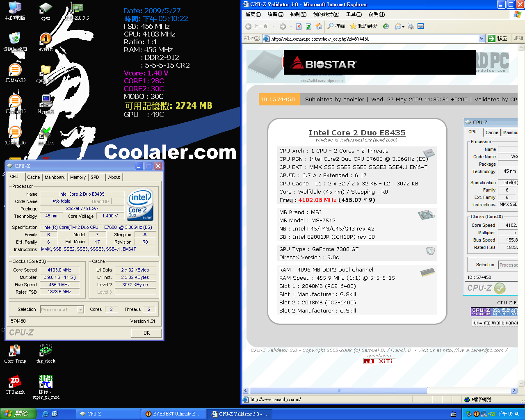Switch to the Cache tab in CPU-Z
This screenshot has height=420, width=525.
point(34,177)
